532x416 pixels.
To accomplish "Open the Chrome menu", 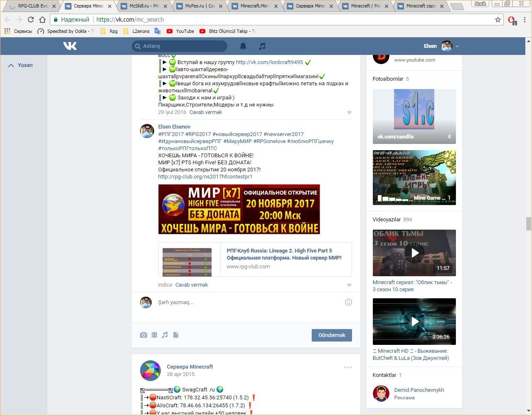I will pos(525,20).
